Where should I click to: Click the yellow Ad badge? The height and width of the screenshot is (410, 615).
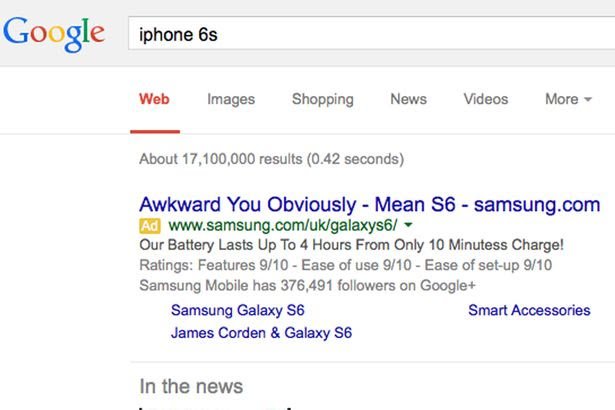coord(150,226)
